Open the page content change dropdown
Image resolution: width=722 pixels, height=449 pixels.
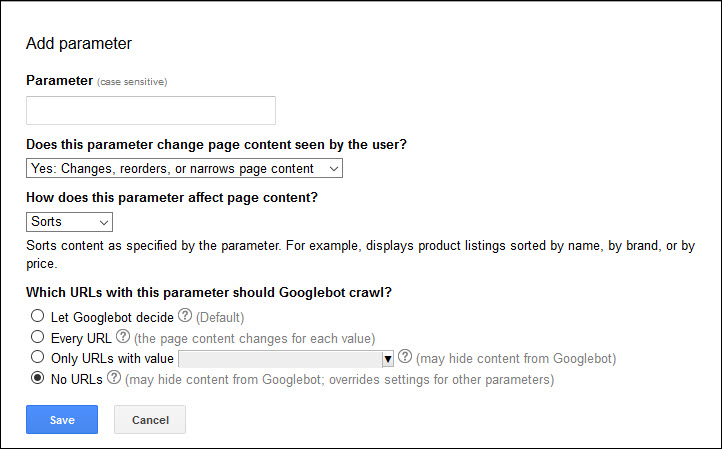coord(184,168)
